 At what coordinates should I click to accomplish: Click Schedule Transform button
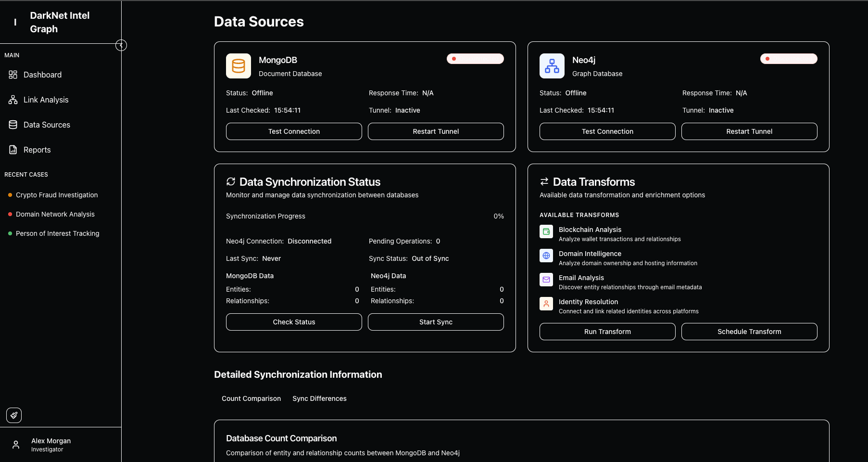pos(749,332)
